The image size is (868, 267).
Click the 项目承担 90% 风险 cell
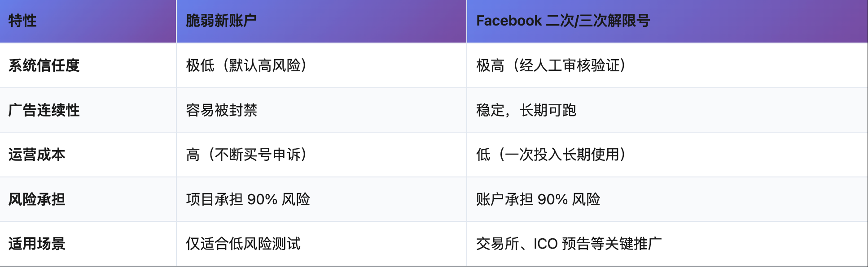[248, 199]
